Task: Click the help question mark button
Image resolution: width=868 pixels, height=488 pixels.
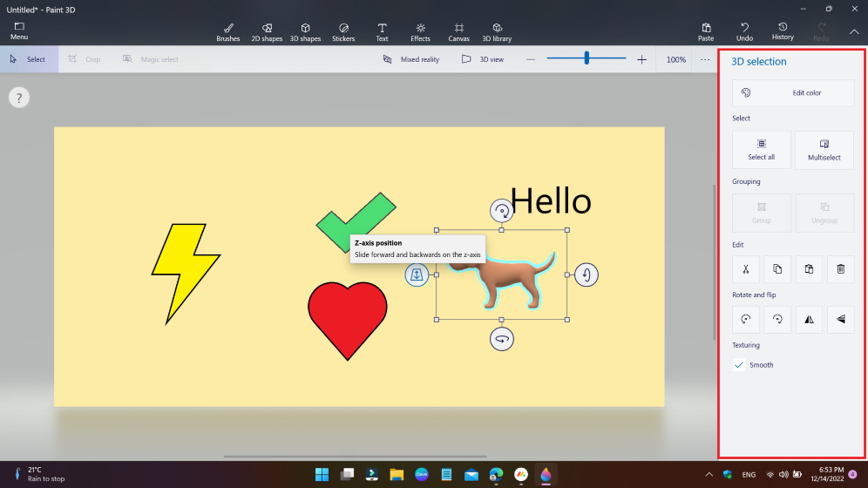Action: [x=19, y=98]
